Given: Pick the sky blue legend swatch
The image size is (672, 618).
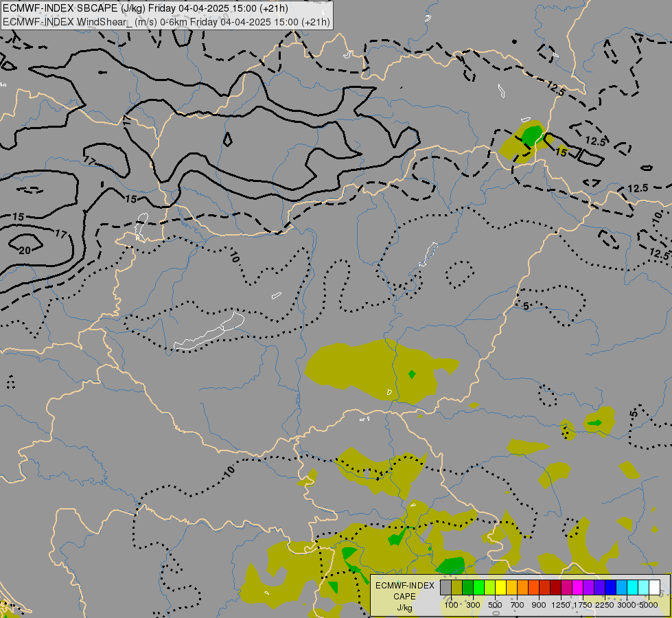Looking at the screenshot, I should [x=622, y=588].
